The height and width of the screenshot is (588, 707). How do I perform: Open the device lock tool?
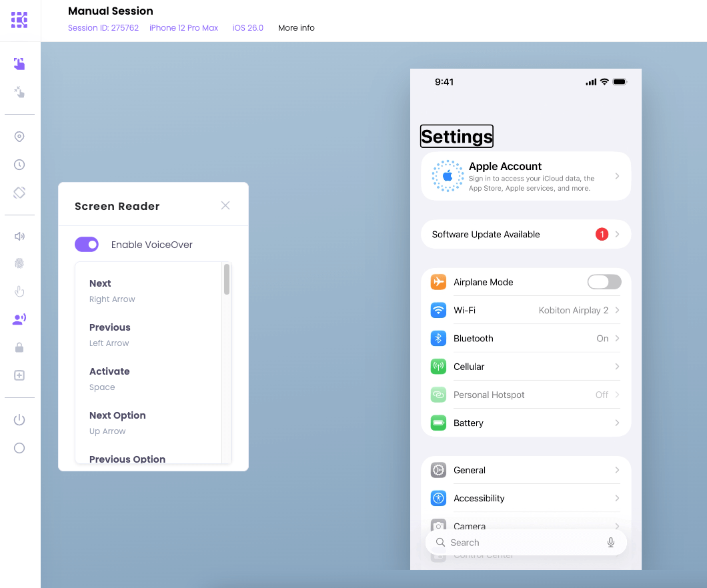(x=19, y=347)
